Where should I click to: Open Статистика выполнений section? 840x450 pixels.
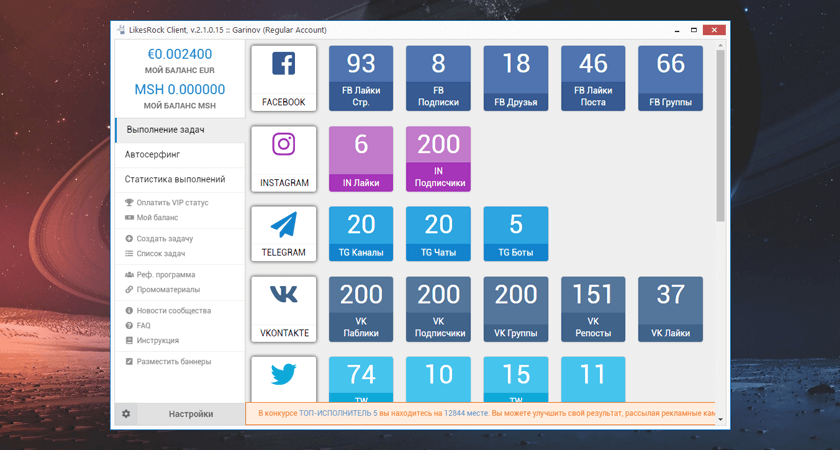coord(180,179)
